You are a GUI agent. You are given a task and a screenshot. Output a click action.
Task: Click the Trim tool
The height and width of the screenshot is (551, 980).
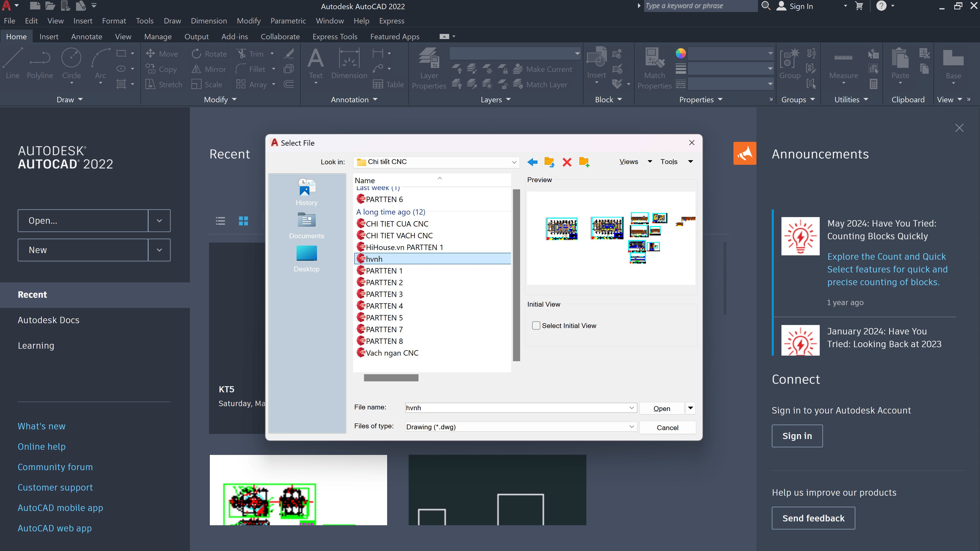coord(250,54)
